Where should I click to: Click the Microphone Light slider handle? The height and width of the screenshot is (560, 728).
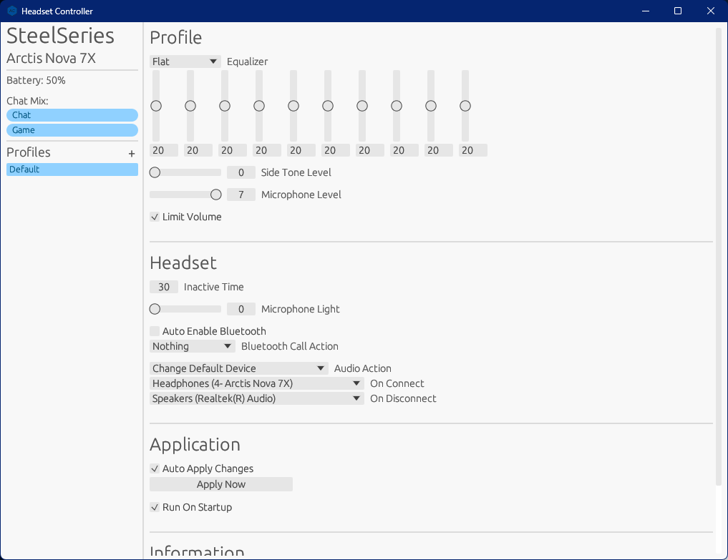(155, 308)
